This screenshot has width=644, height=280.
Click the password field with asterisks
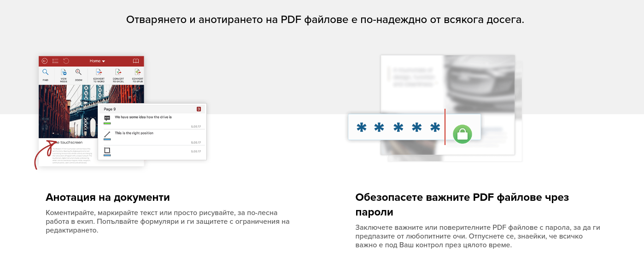point(414,127)
